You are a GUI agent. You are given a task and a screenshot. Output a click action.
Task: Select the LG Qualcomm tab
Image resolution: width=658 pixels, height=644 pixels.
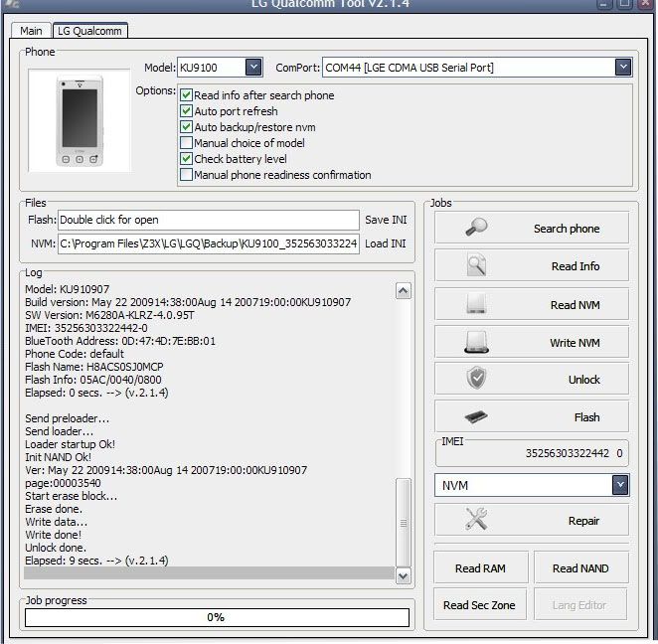click(89, 31)
